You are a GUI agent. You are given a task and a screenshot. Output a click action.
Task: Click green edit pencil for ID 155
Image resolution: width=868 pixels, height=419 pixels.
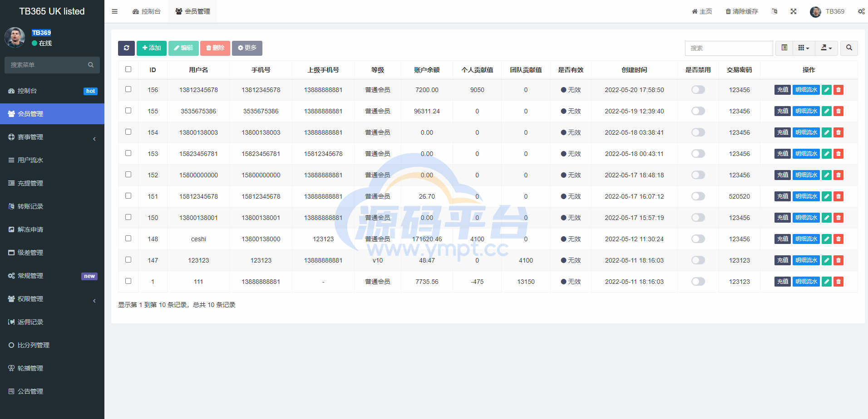click(x=827, y=111)
